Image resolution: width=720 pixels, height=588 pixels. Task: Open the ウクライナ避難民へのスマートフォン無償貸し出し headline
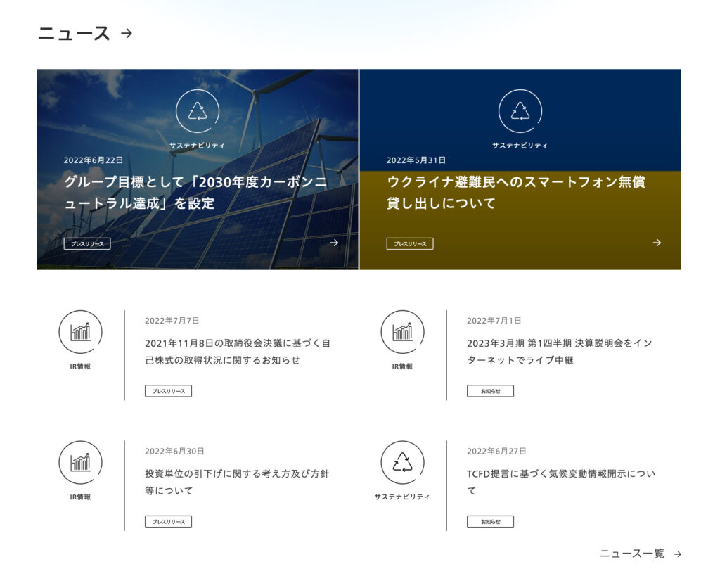[516, 193]
